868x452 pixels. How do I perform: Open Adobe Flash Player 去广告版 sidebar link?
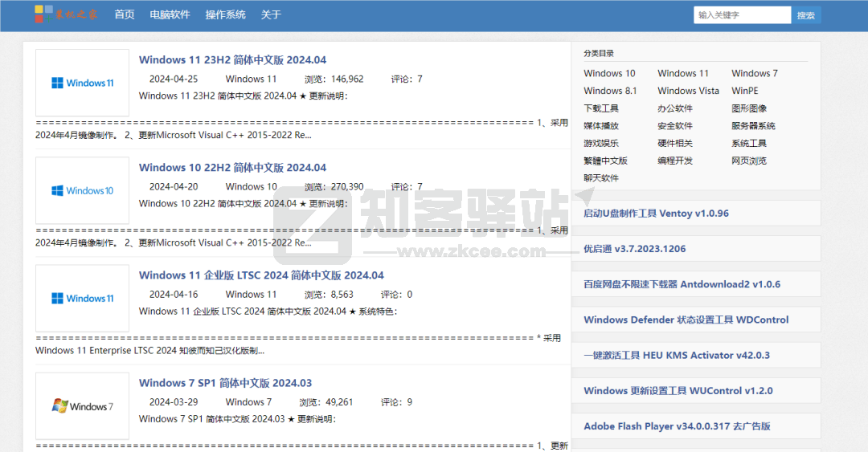tap(677, 426)
